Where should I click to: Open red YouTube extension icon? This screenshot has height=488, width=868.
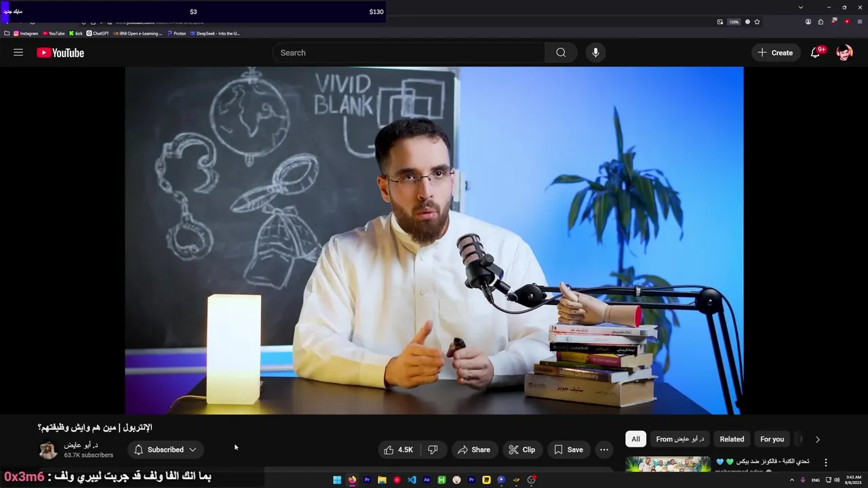[847, 22]
